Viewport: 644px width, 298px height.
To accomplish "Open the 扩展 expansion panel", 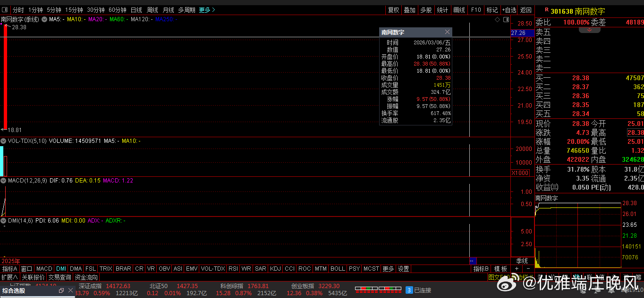I will (x=9, y=277).
